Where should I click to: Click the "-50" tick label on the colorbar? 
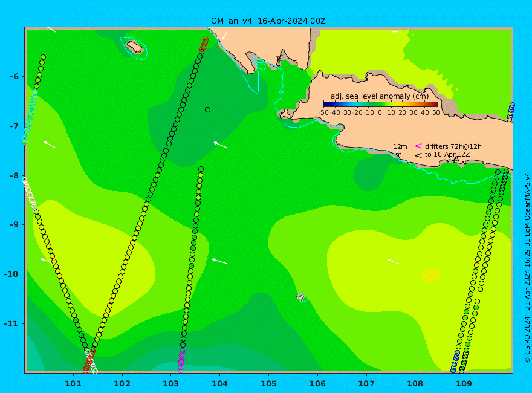point(323,112)
